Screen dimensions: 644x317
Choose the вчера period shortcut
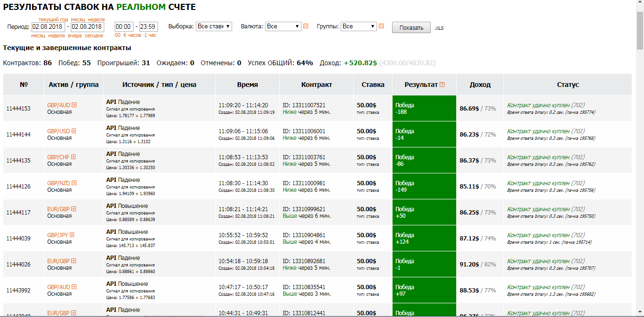[x=75, y=35]
